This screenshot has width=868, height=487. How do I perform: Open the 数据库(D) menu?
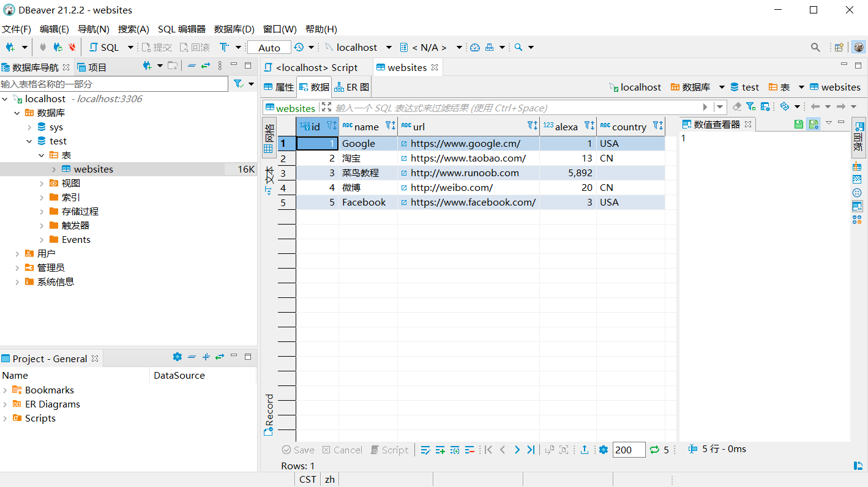point(234,29)
